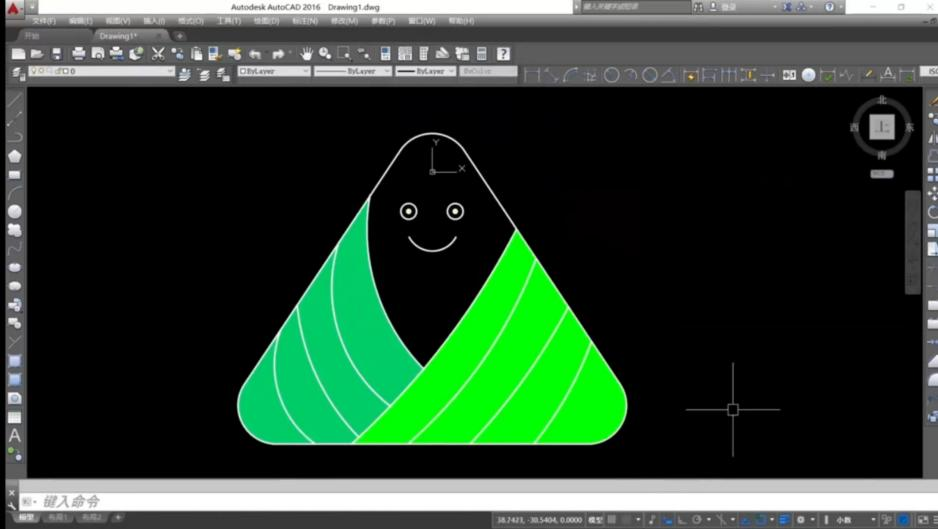
Task: Toggle Model space button in status bar
Action: point(594,520)
